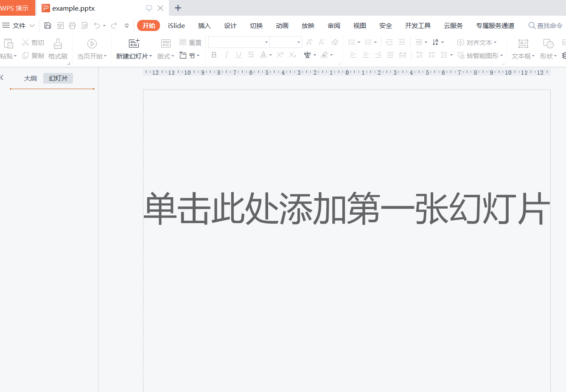Click the Print icon in quick access toolbar
Screen dimensions: 566x392
tap(72, 25)
